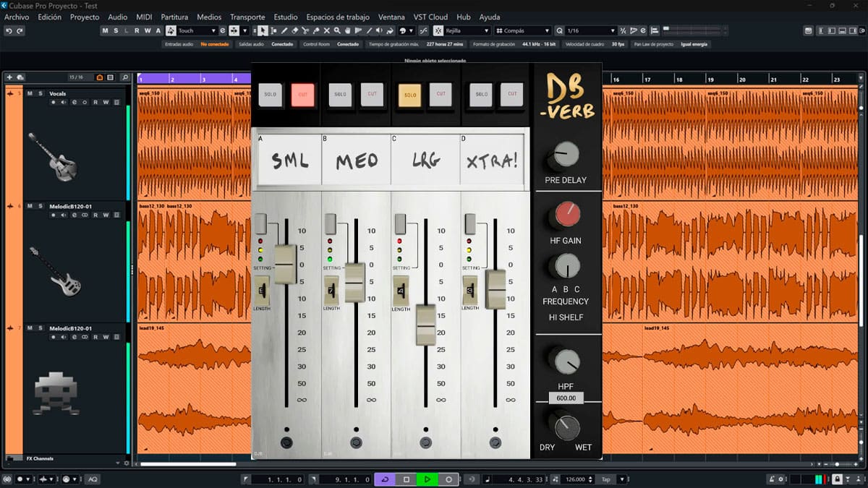Click the tempo field showing 126.000
The image size is (868, 488).
tap(576, 479)
